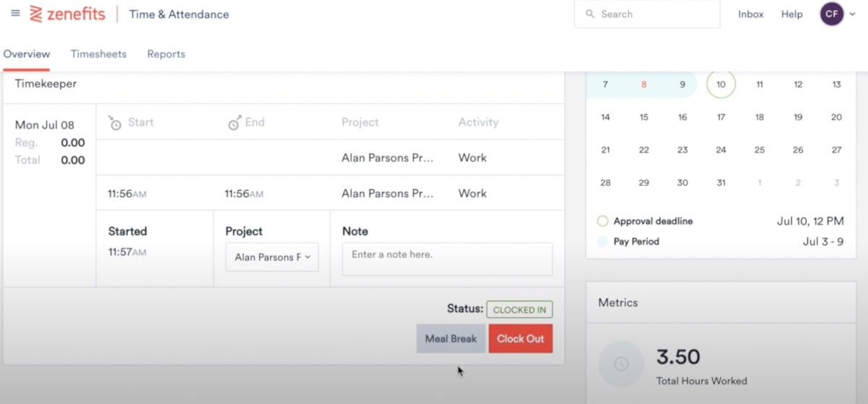Click into the Search field
This screenshot has width=868, height=404.
647,14
